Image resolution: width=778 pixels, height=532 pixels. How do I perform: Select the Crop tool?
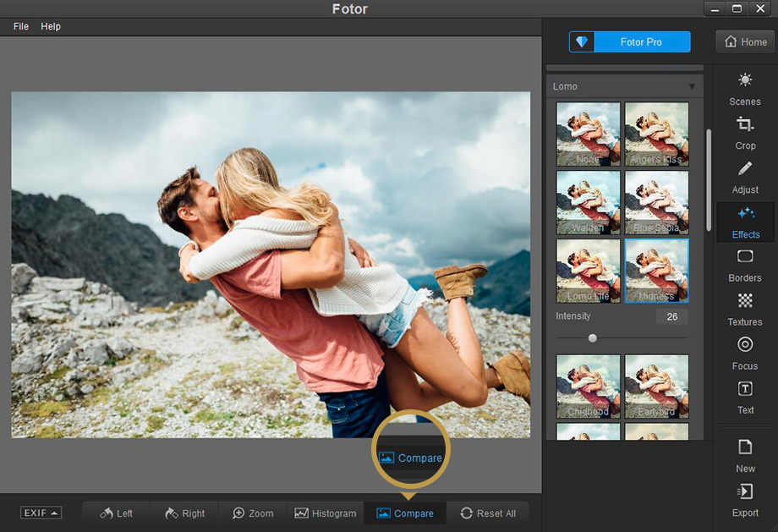click(x=745, y=132)
